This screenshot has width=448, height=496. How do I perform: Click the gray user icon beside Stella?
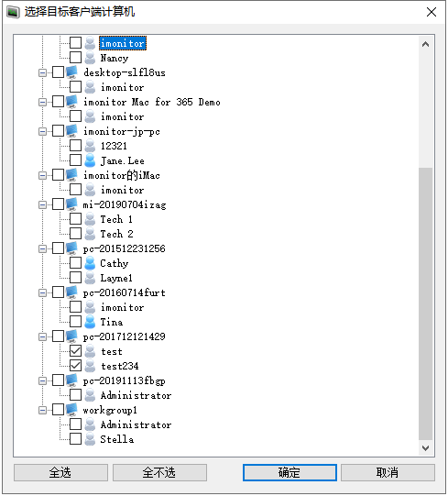pos(90,439)
